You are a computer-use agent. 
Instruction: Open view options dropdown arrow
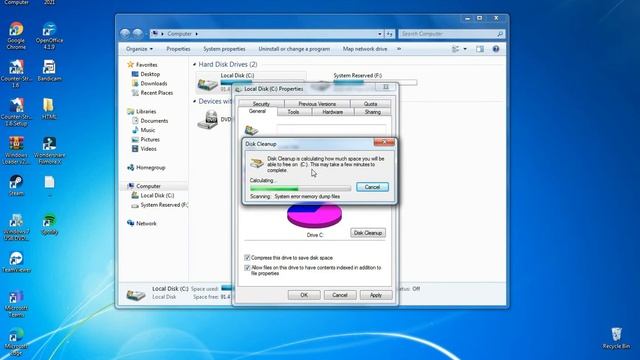[465, 49]
